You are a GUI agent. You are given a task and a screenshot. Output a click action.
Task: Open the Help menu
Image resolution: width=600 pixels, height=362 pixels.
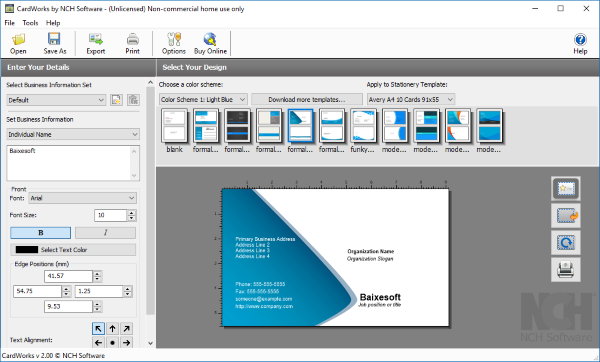(x=53, y=23)
